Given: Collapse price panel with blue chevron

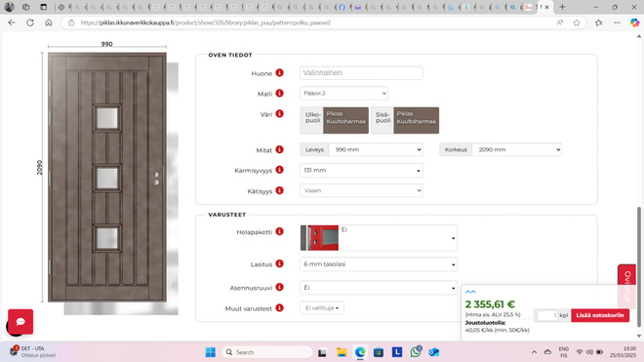Looking at the screenshot, I should pyautogui.click(x=470, y=292).
